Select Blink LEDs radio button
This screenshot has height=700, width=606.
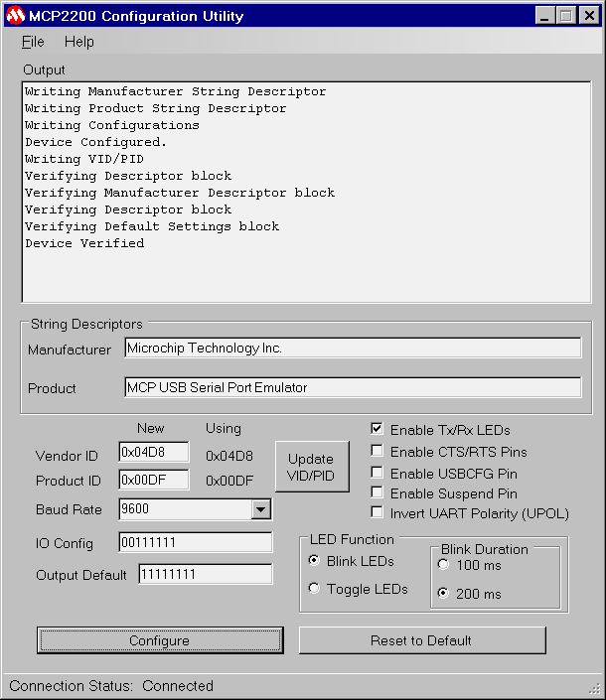314,560
